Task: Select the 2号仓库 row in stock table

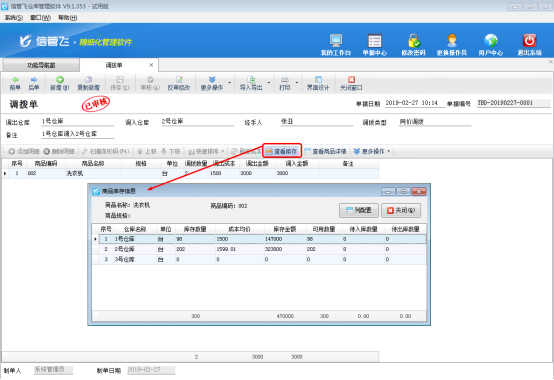Action: click(260, 249)
